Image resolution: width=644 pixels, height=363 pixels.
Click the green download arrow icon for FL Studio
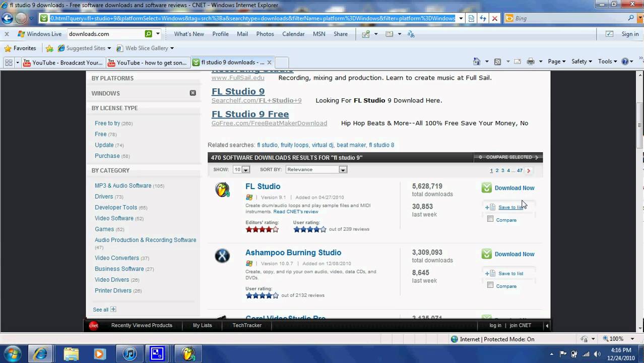tap(486, 188)
